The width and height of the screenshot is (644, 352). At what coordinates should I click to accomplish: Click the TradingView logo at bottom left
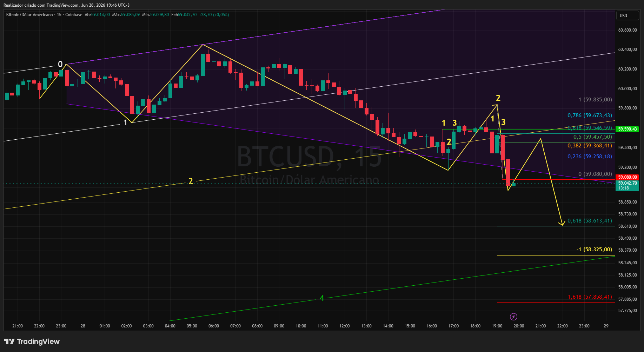pyautogui.click(x=32, y=341)
